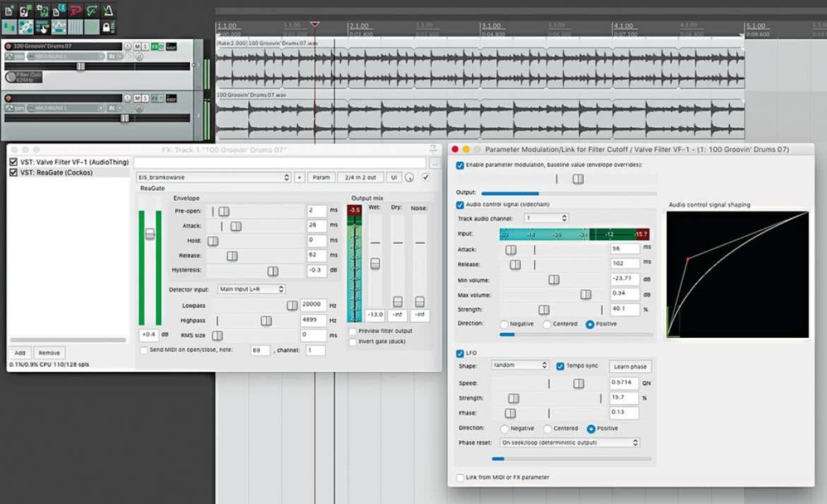Select Negative direction for audio control signal

504,324
